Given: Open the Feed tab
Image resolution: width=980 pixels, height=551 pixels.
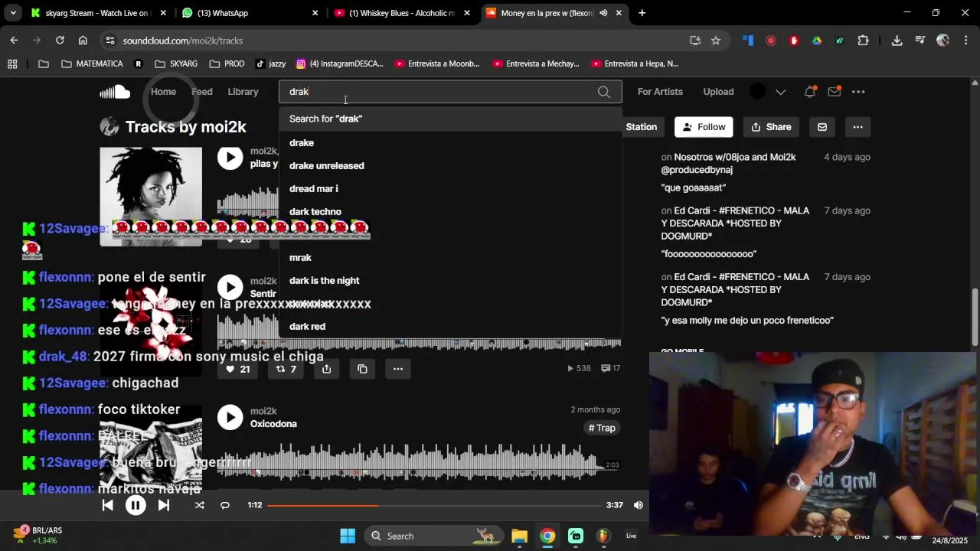Looking at the screenshot, I should click(x=202, y=92).
